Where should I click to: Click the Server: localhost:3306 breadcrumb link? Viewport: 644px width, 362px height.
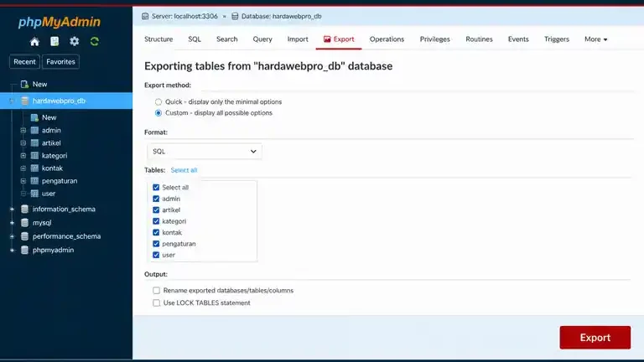tap(184, 17)
